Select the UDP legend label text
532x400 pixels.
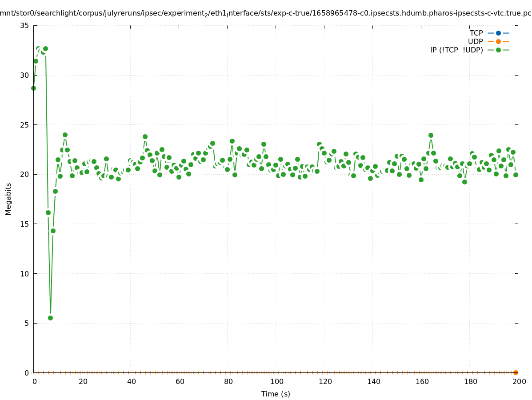pyautogui.click(x=475, y=41)
